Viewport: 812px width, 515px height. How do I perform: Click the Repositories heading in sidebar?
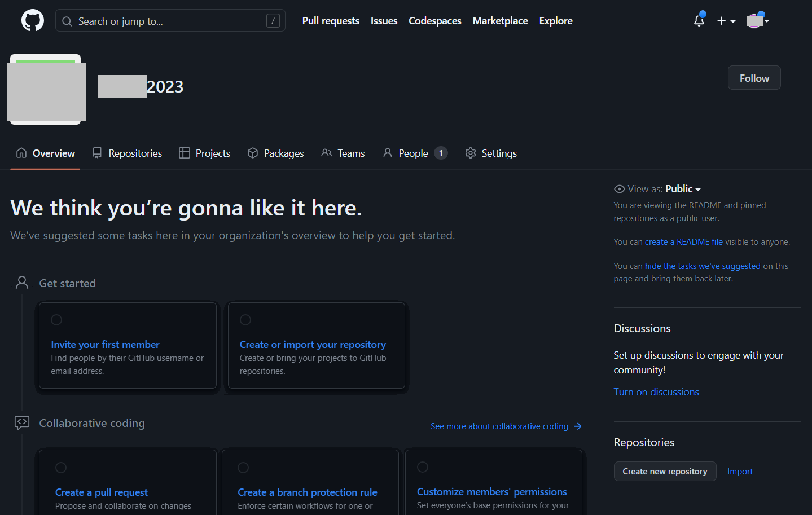(x=644, y=442)
